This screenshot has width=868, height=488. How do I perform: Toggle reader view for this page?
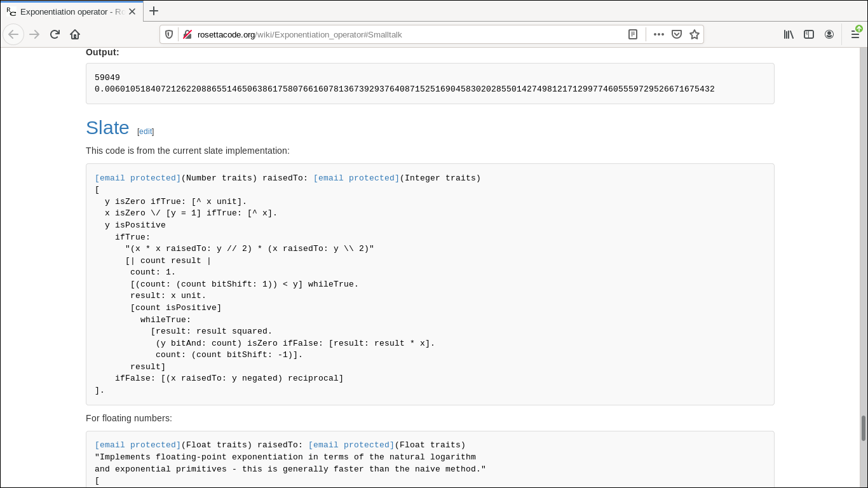pyautogui.click(x=633, y=34)
